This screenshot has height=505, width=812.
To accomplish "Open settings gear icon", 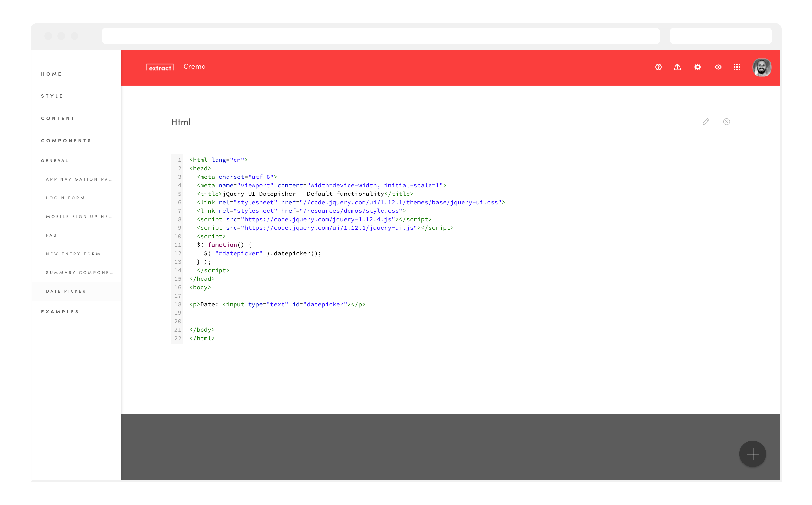I will (x=698, y=67).
